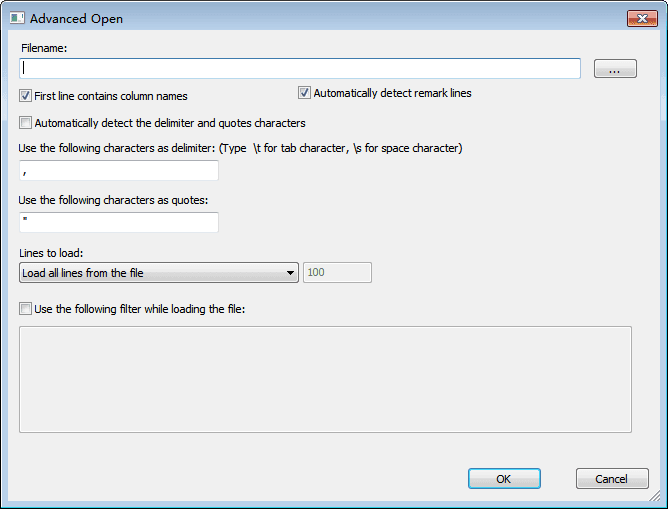
Task: Disable Automatically detect remark lines
Action: [305, 93]
